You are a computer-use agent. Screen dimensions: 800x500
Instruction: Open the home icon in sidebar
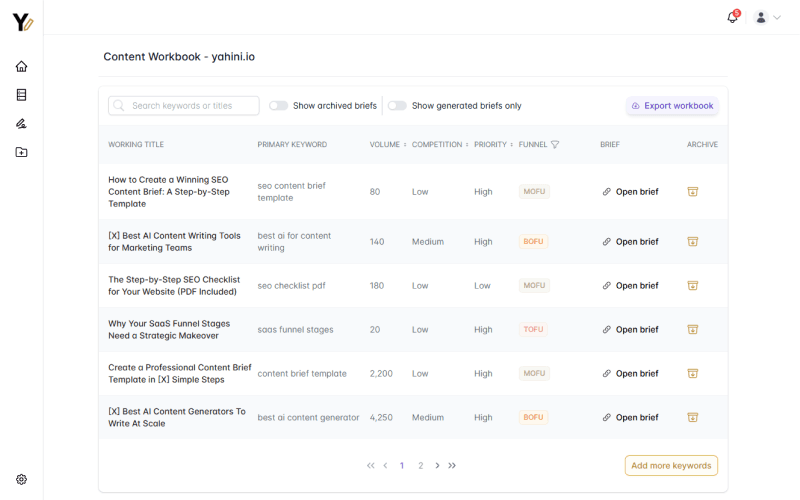21,66
